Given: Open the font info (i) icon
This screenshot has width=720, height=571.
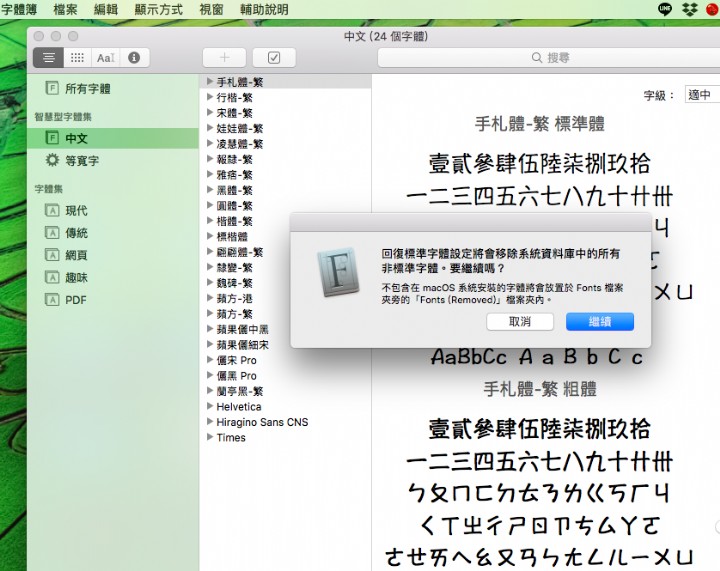Looking at the screenshot, I should tap(133, 58).
